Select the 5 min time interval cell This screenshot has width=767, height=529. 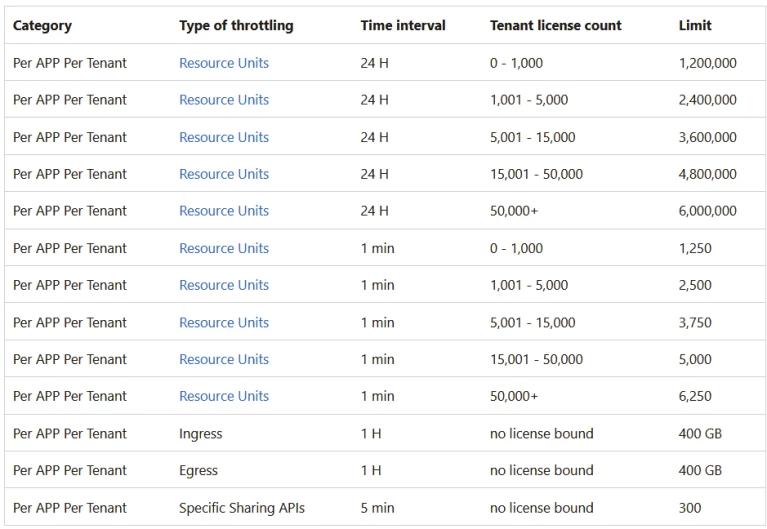click(x=377, y=508)
